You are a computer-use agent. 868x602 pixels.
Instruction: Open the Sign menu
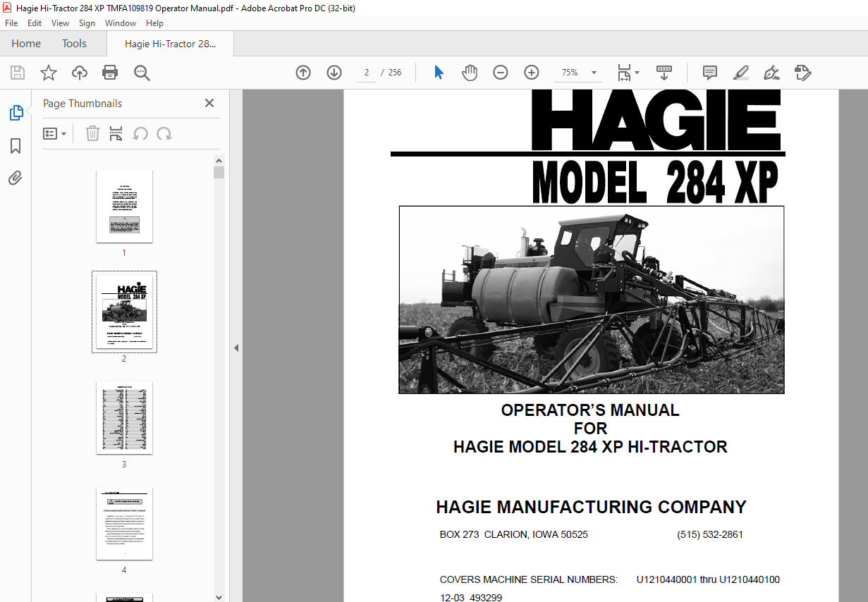click(87, 23)
